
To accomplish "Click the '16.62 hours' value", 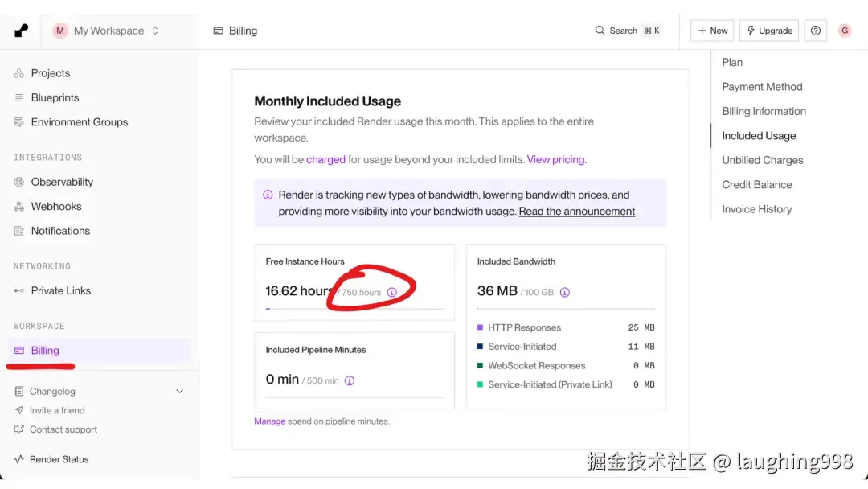I will 300,290.
